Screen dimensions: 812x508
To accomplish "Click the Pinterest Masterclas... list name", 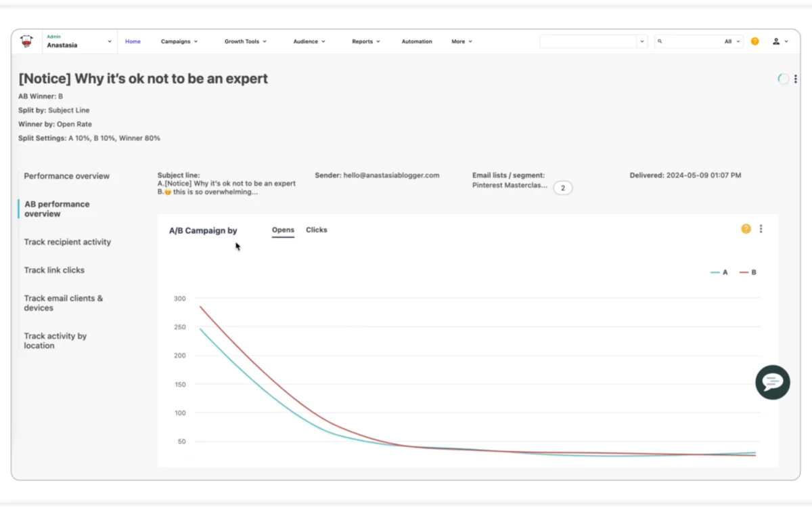I will tap(510, 185).
